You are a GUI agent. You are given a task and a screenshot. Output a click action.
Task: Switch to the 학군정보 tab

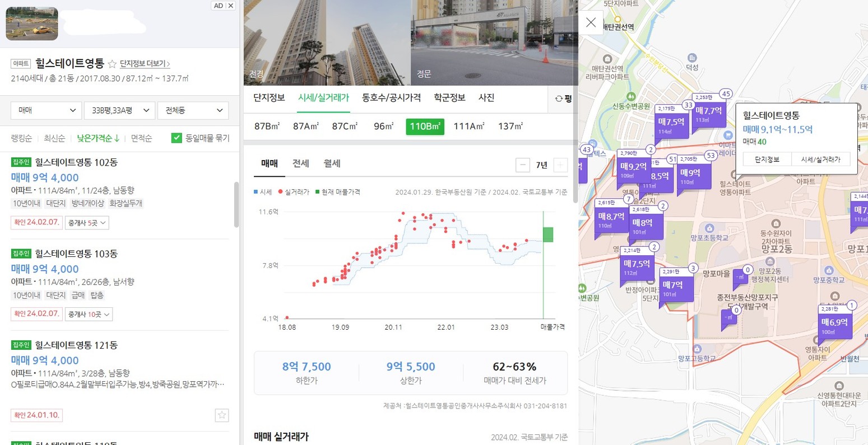click(449, 98)
